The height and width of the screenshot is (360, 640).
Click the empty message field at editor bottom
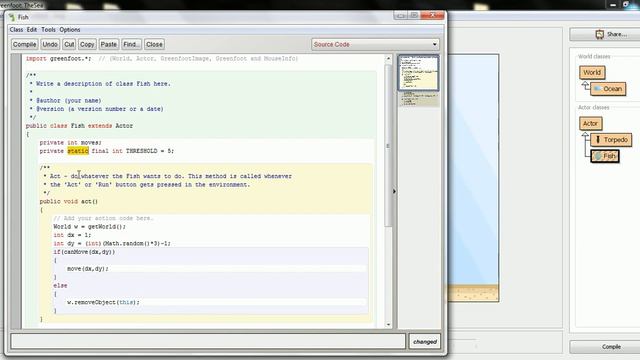click(208, 342)
